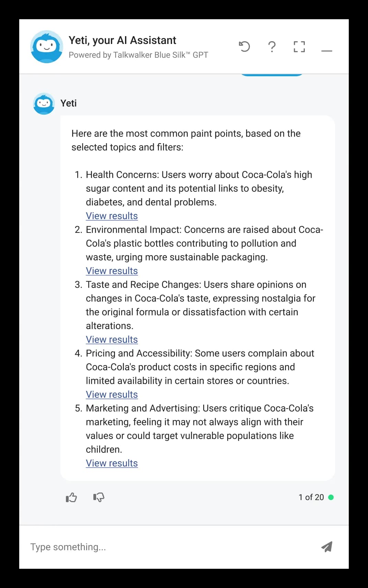Click the partially hidden blue button above Yeti
The image size is (368, 588).
(271, 75)
